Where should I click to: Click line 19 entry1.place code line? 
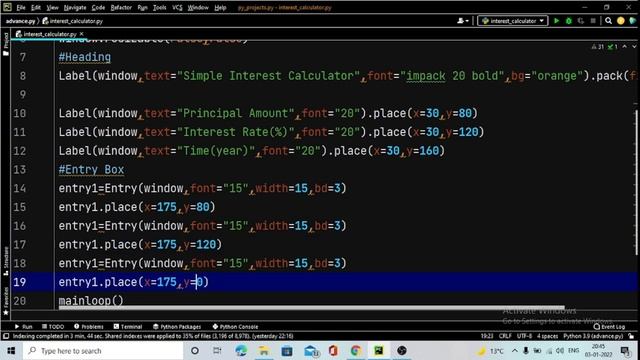point(133,282)
